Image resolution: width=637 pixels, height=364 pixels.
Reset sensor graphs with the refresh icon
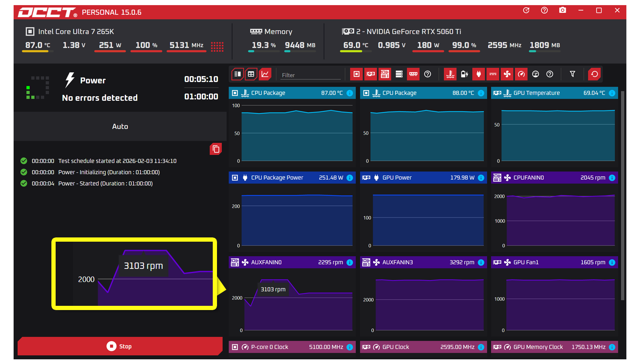tap(595, 74)
